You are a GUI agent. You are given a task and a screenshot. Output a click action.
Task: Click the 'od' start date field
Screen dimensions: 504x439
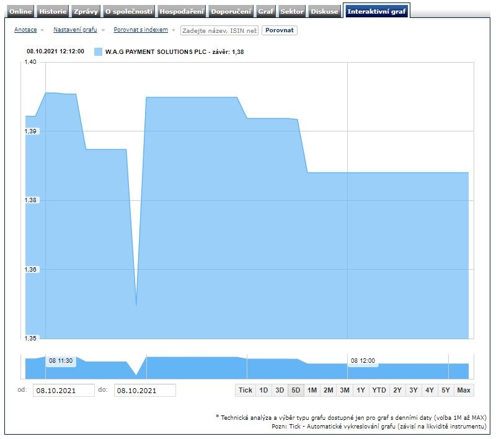(63, 391)
